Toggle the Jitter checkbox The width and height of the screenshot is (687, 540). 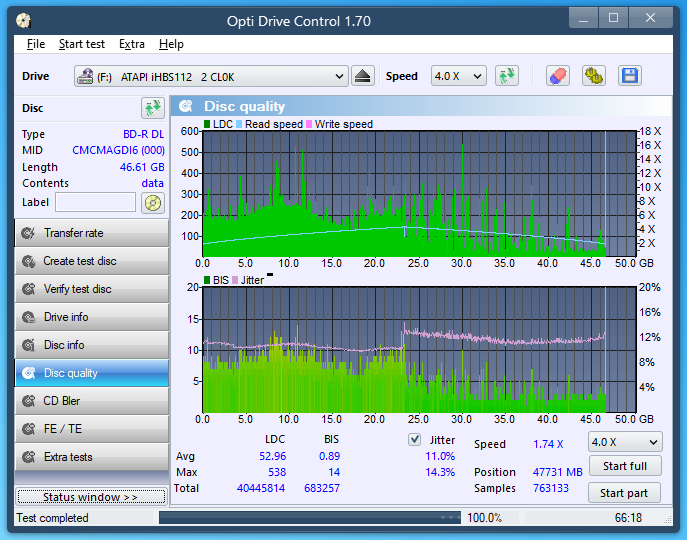point(415,440)
